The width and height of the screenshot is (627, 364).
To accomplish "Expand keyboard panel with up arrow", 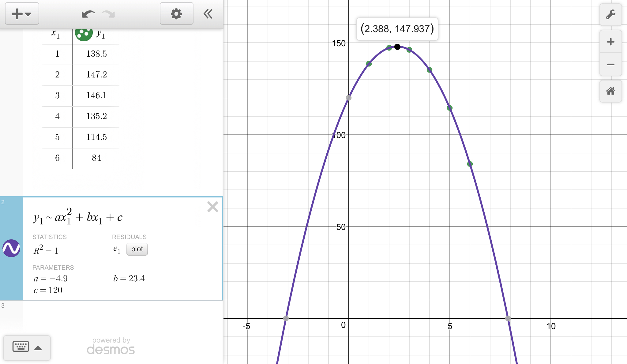I will (38, 348).
